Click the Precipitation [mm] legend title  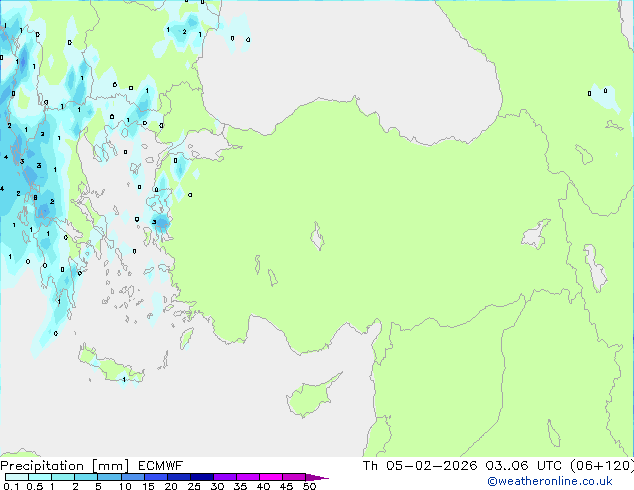(60, 466)
